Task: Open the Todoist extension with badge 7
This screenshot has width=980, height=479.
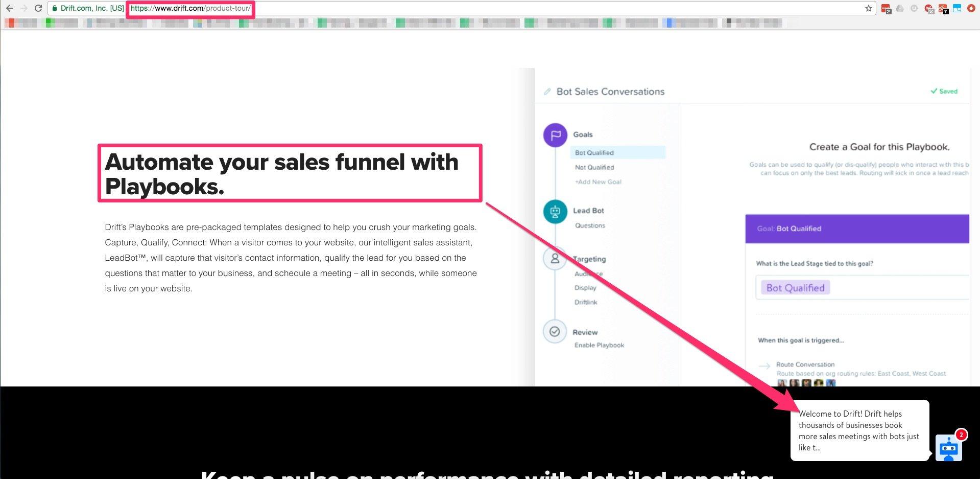Action: click(x=943, y=9)
